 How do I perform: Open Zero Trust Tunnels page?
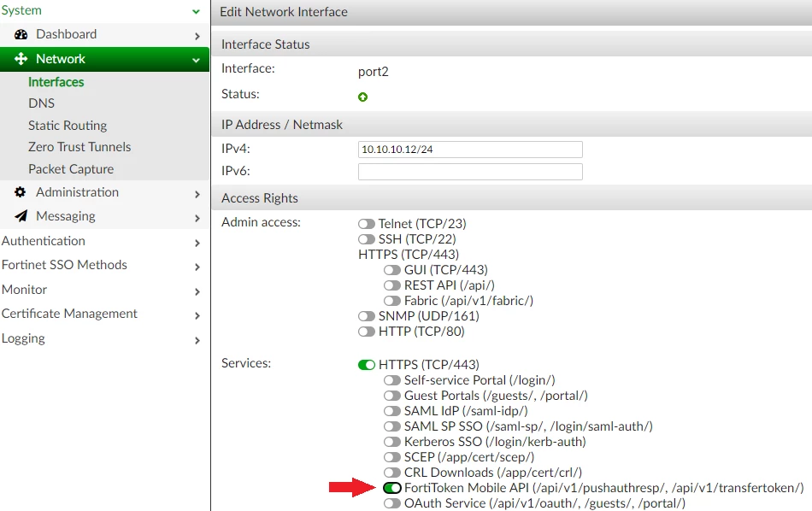[79, 147]
